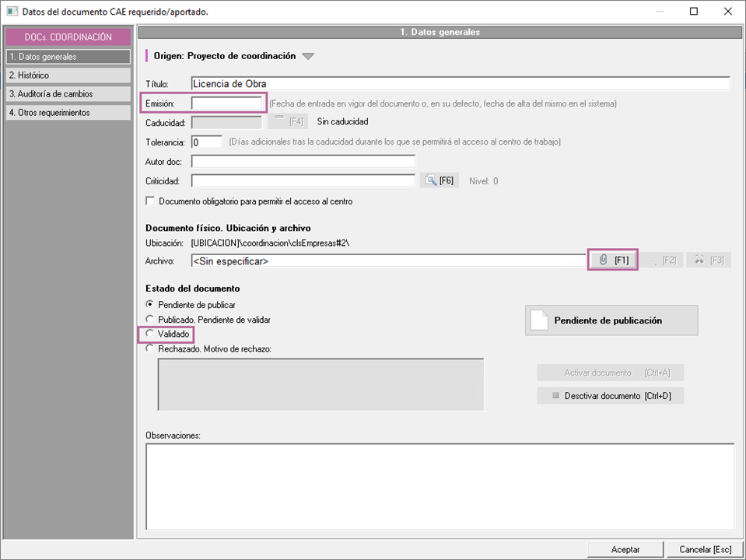Click the 'Pendiente de publicación' status button
This screenshot has height=560, width=746.
click(611, 320)
